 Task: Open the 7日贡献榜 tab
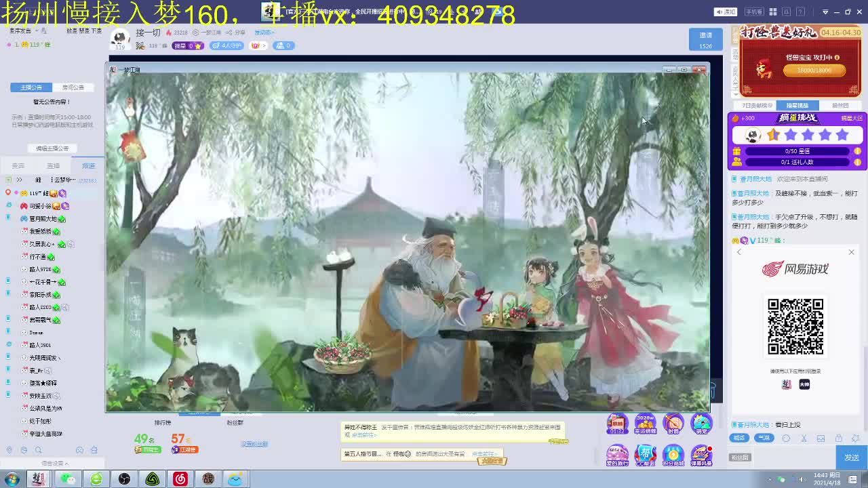[755, 106]
